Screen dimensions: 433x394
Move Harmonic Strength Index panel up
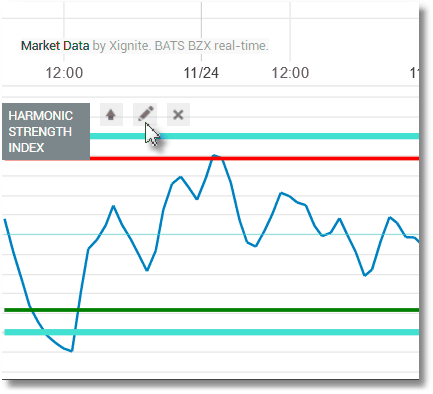(111, 115)
